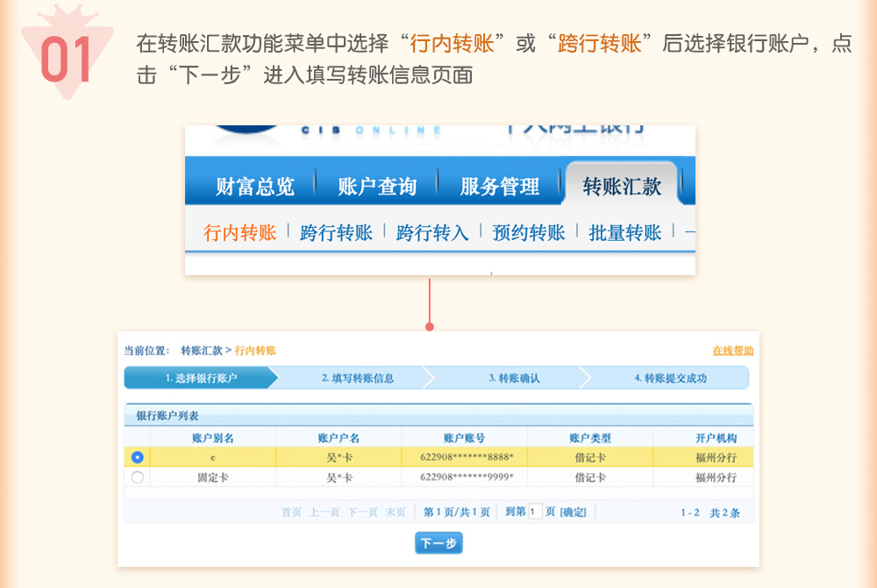Click the 账户账号 column header
This screenshot has height=588, width=877.
[464, 437]
